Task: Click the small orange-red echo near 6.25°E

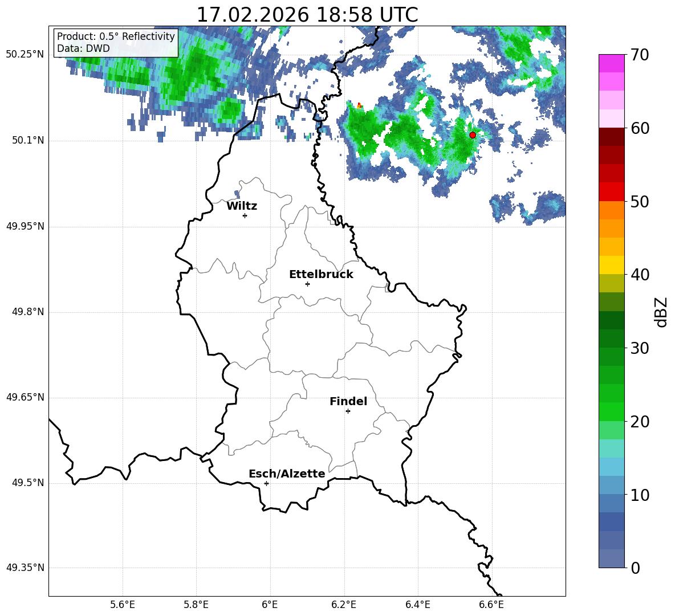Action: pos(360,105)
